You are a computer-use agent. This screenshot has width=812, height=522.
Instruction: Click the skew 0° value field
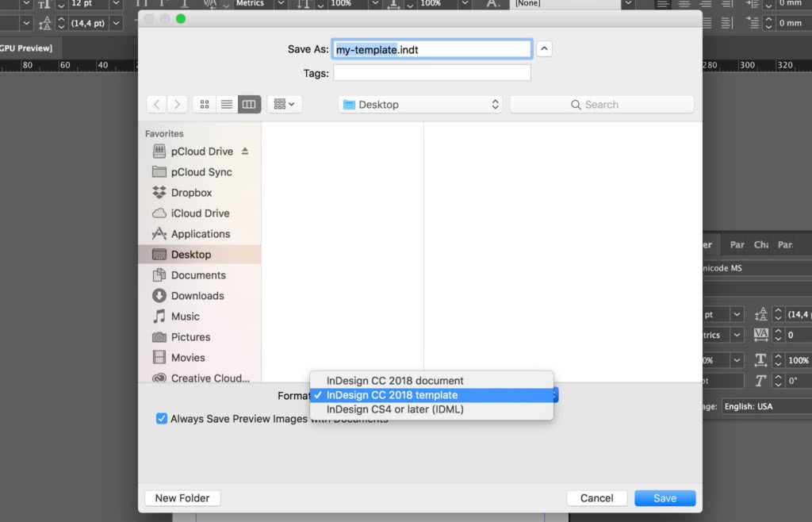pyautogui.click(x=798, y=381)
